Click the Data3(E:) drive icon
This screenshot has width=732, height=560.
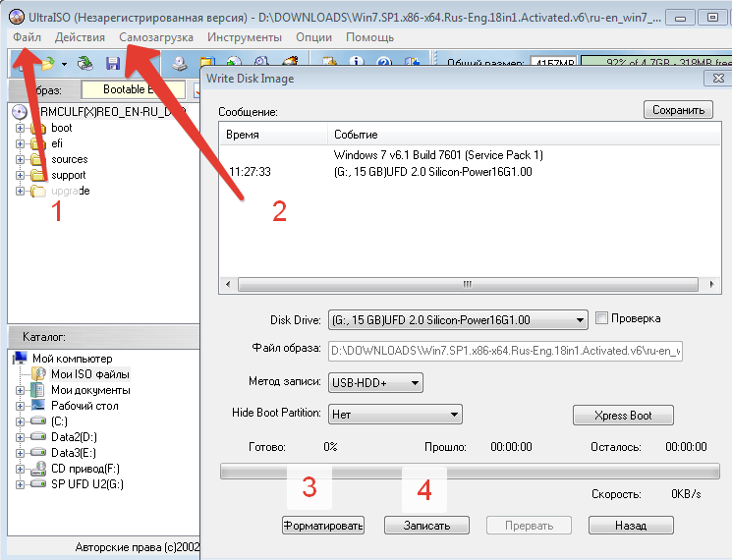[37, 452]
